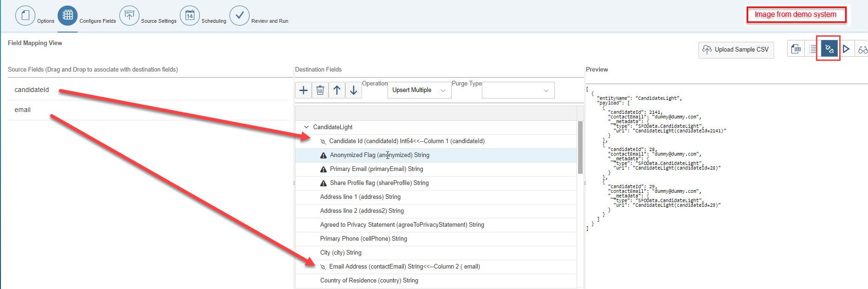Move destination field down
868x289 pixels.
pyautogui.click(x=354, y=90)
